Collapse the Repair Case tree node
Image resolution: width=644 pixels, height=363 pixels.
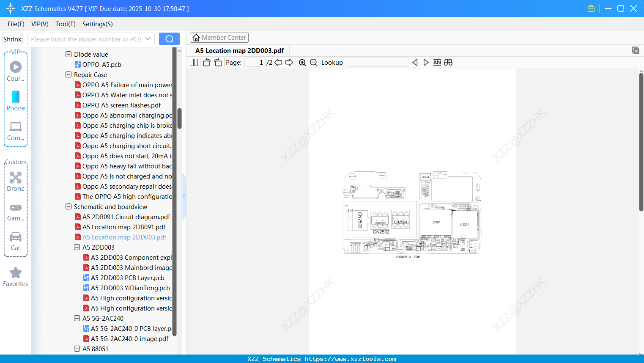point(69,75)
